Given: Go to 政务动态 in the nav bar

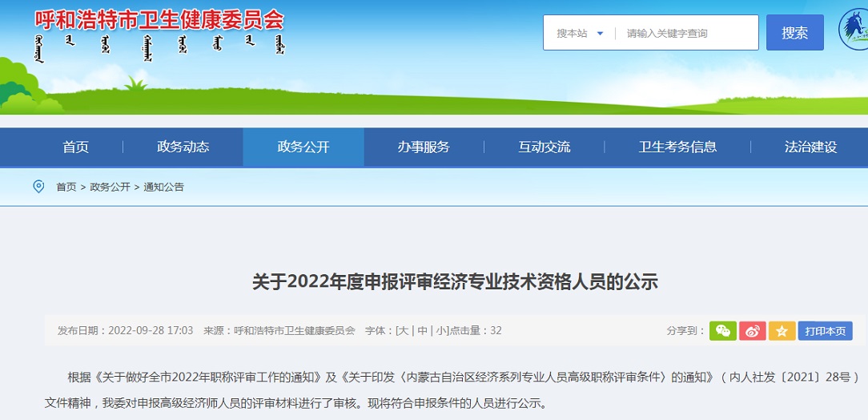Looking at the screenshot, I should [183, 147].
